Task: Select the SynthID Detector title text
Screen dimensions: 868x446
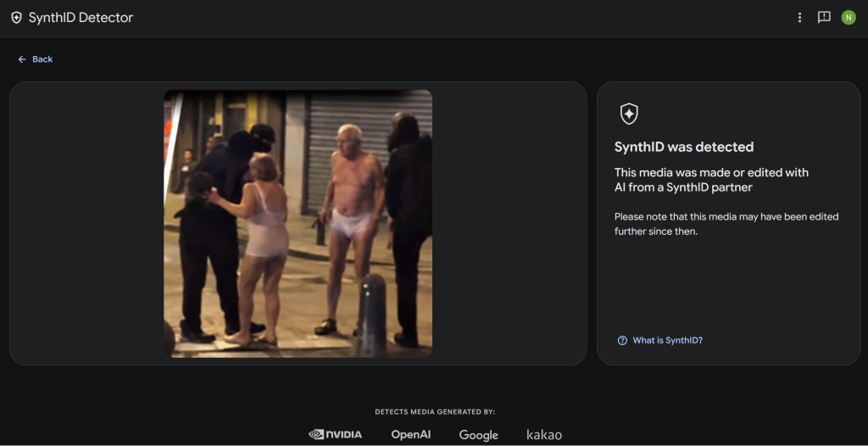Action: coord(81,18)
